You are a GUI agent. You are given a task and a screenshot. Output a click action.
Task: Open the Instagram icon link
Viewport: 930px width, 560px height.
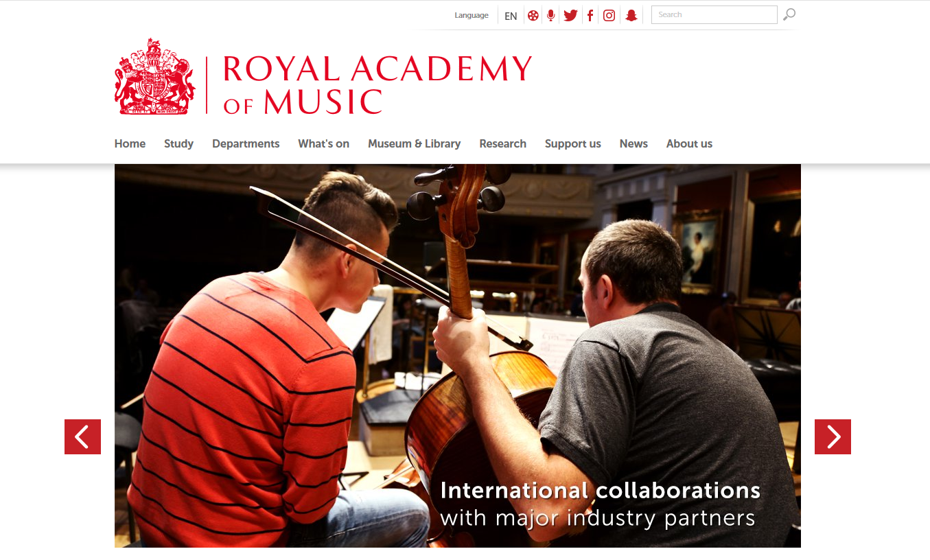point(609,15)
